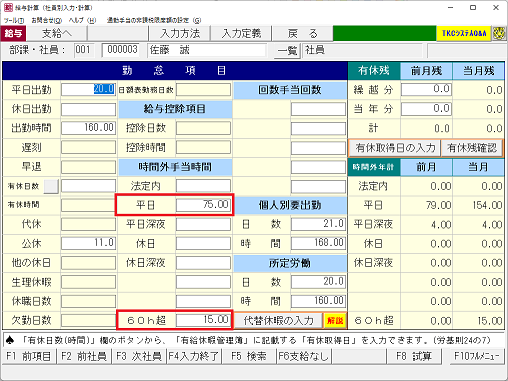Screen dimensions: 508x381
Task: Click 代替休暇の入力 button
Action: (279, 320)
